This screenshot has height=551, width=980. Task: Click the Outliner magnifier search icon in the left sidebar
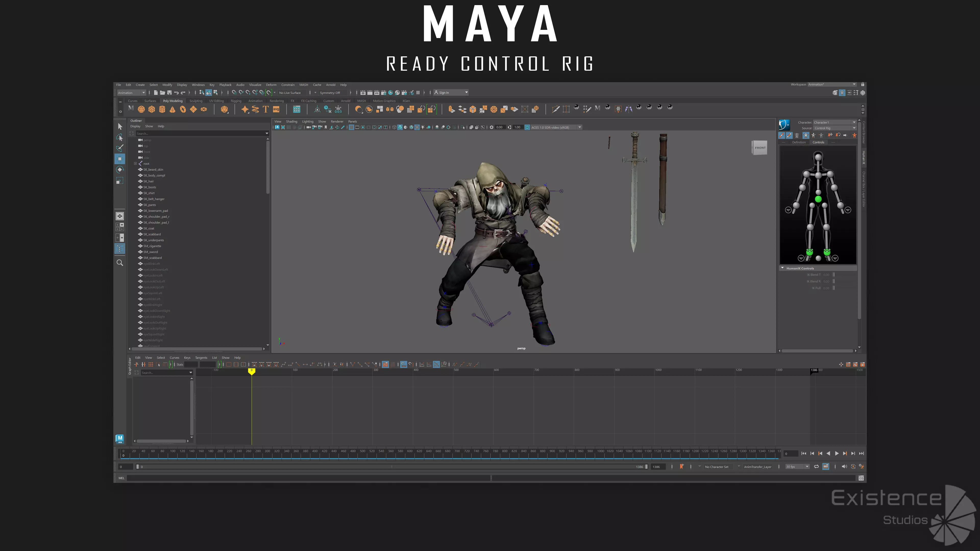click(120, 263)
